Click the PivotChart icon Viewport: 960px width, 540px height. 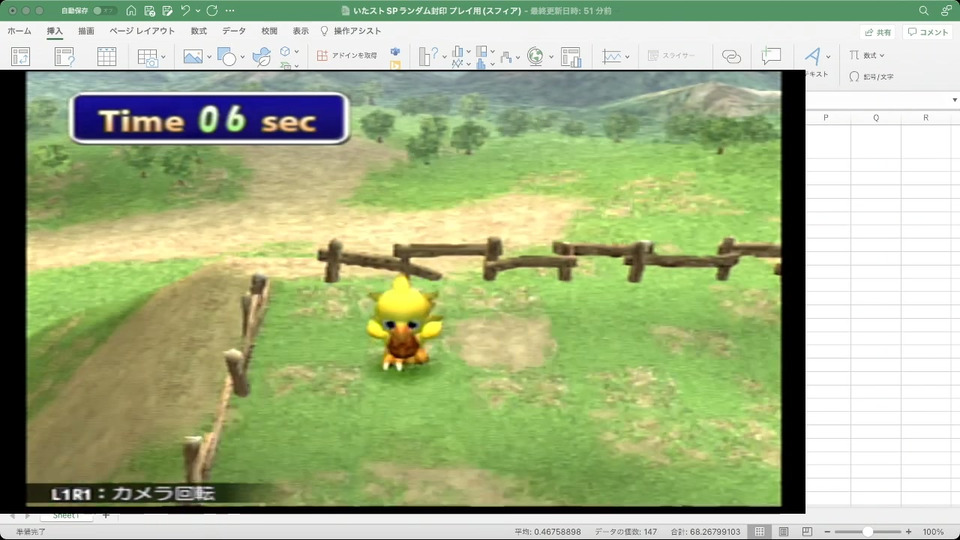pyautogui.click(x=571, y=57)
